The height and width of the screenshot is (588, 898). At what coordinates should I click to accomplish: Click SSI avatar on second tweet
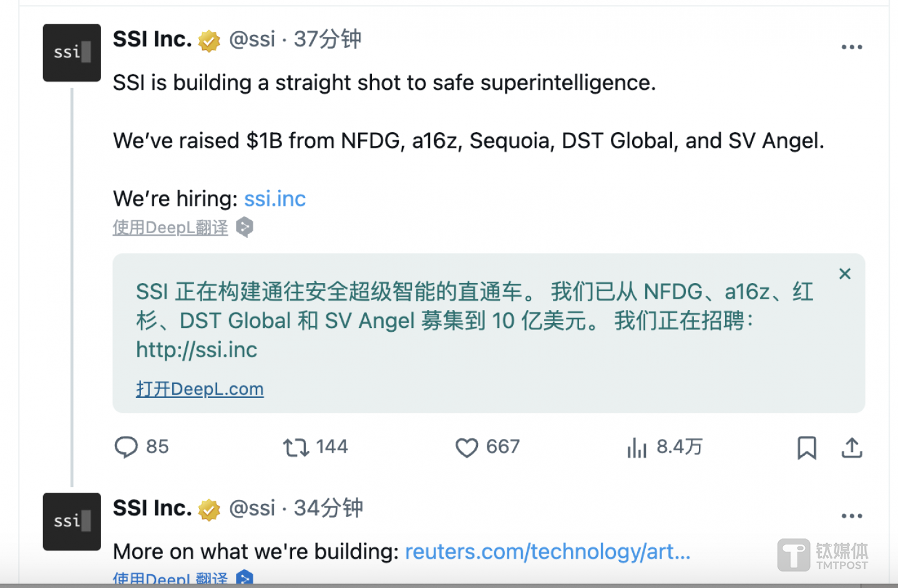click(72, 521)
